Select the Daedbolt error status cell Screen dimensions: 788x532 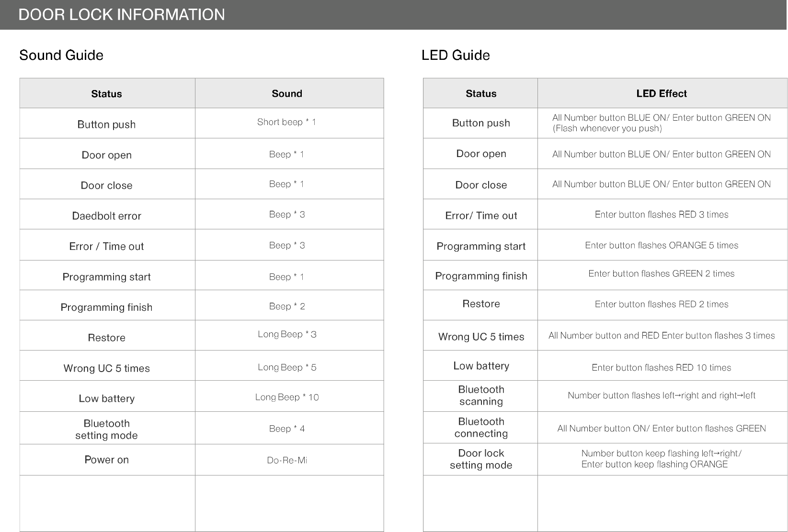(x=106, y=216)
